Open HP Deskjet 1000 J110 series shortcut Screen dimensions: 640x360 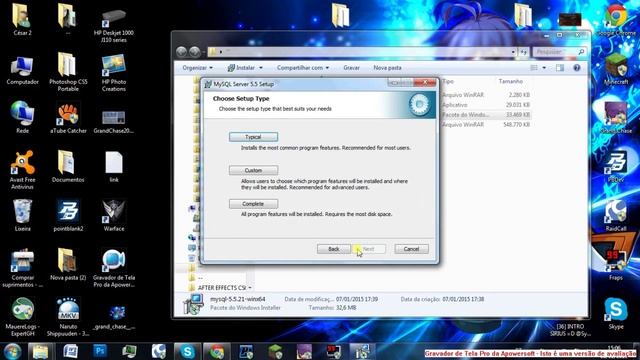click(113, 25)
